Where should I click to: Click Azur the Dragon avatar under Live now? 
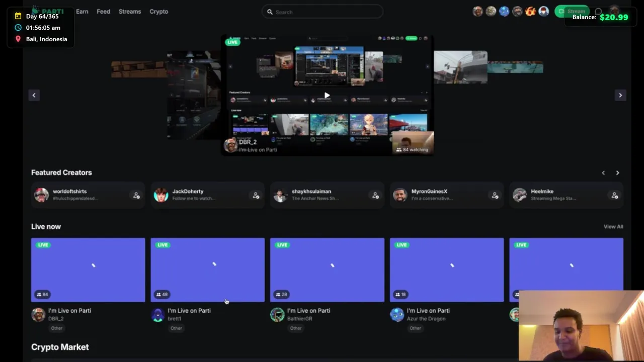click(x=397, y=315)
